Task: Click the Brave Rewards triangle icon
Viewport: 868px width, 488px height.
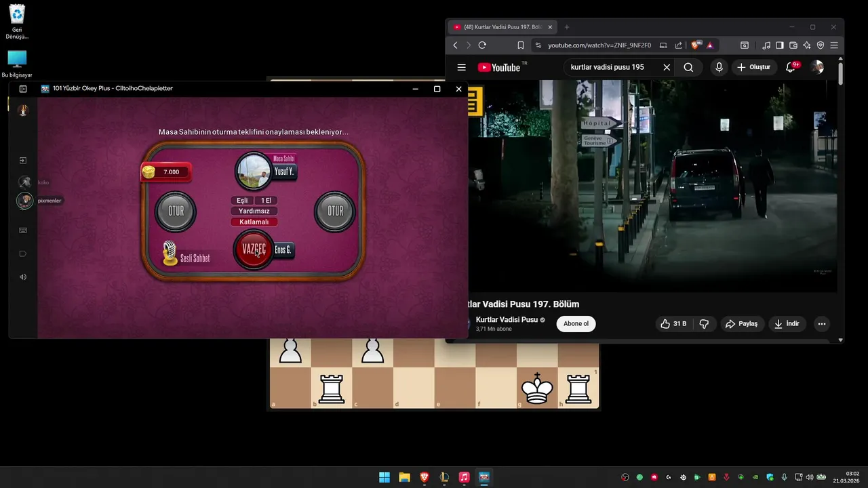Action: [710, 45]
